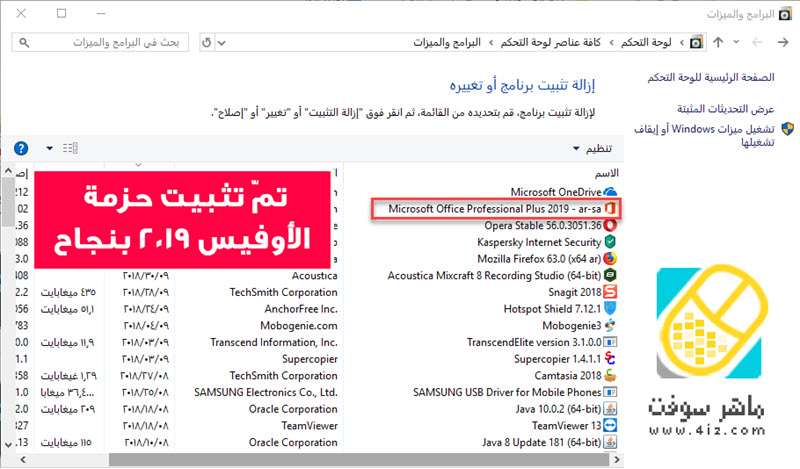Image resolution: width=800 pixels, height=469 pixels.
Task: Open تشغيل ميزات Windows أو إيقاف تشغيلها link
Action: point(704,135)
